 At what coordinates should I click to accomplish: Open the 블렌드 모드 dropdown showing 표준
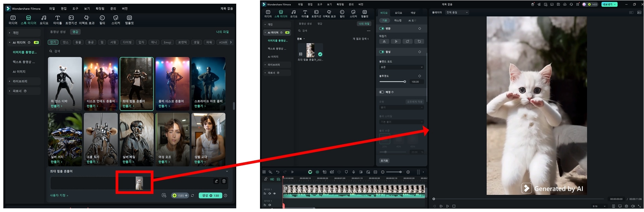(x=401, y=67)
